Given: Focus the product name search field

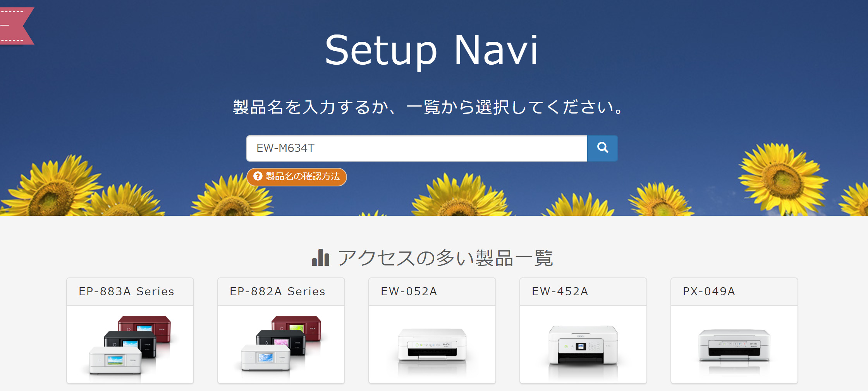Looking at the screenshot, I should 416,148.
